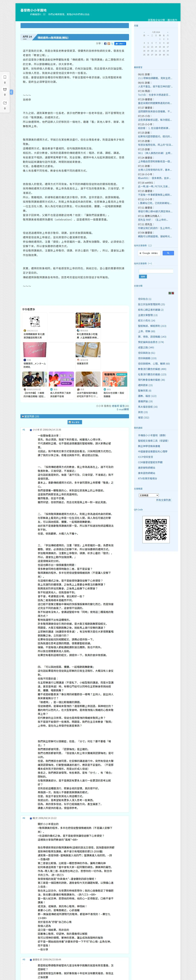The width and height of the screenshot is (196, 980).
Task: Click 痞客邦 link in post footer
Action: [115, 406]
